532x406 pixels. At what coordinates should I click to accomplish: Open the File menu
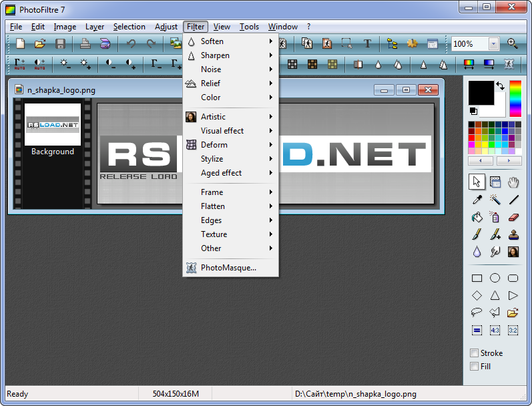click(16, 27)
